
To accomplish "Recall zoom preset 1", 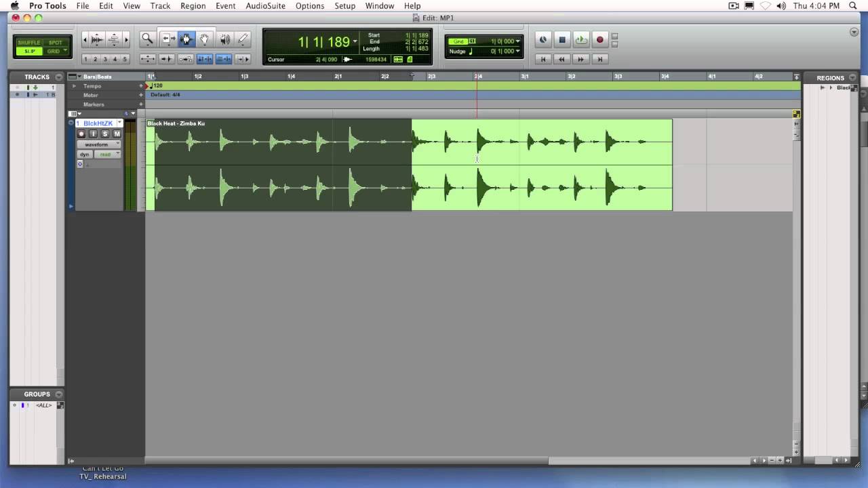I will click(85, 59).
